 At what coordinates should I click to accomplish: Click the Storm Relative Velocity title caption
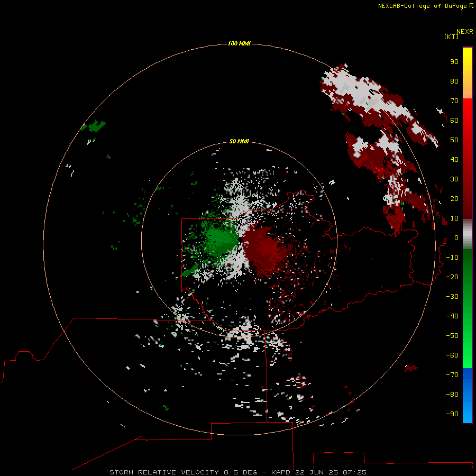238,472
